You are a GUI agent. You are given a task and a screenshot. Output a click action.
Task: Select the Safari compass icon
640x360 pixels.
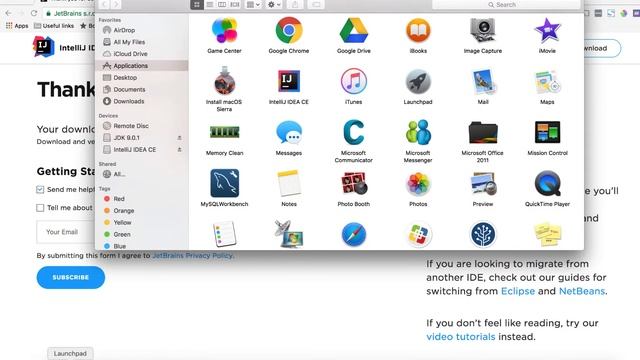(x=353, y=234)
